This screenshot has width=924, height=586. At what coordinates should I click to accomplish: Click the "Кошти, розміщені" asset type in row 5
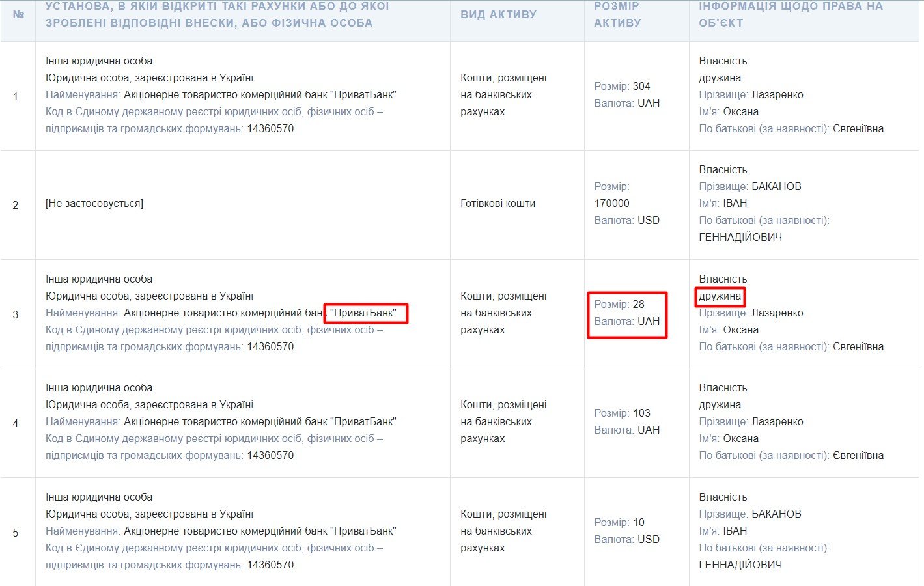click(503, 514)
